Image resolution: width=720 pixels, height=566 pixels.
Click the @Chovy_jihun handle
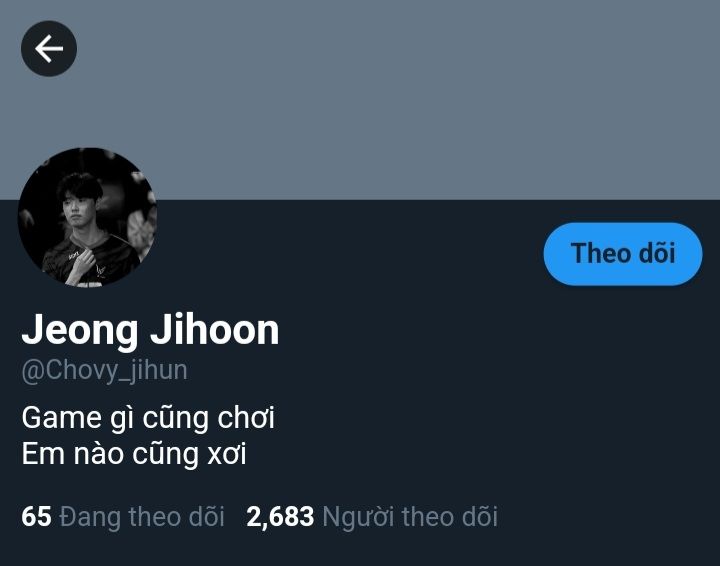104,370
